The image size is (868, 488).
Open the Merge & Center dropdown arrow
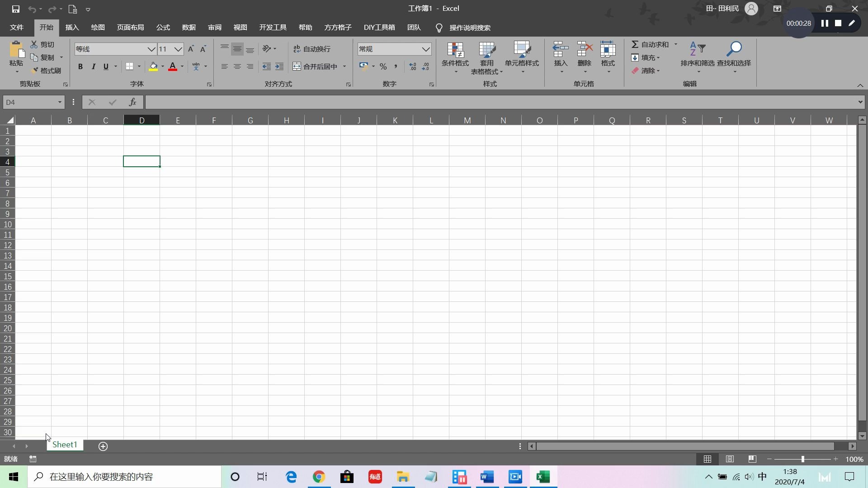344,66
